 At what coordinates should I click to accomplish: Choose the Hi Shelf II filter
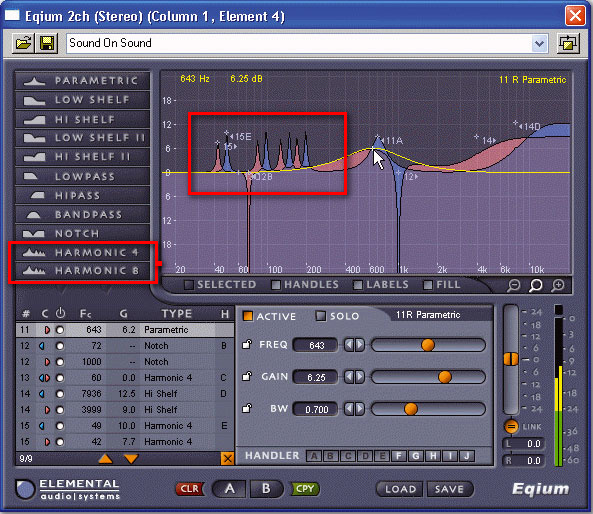pyautogui.click(x=82, y=157)
